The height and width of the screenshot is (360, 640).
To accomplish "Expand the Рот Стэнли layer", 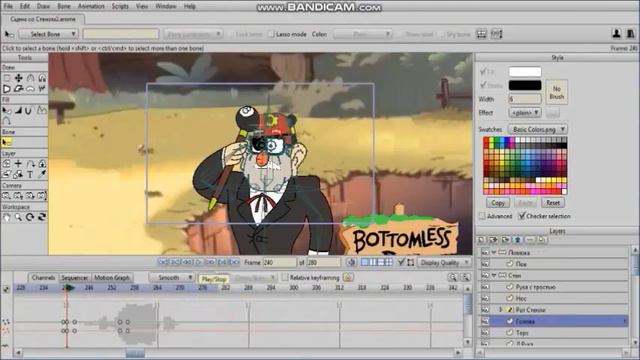I will [x=501, y=310].
